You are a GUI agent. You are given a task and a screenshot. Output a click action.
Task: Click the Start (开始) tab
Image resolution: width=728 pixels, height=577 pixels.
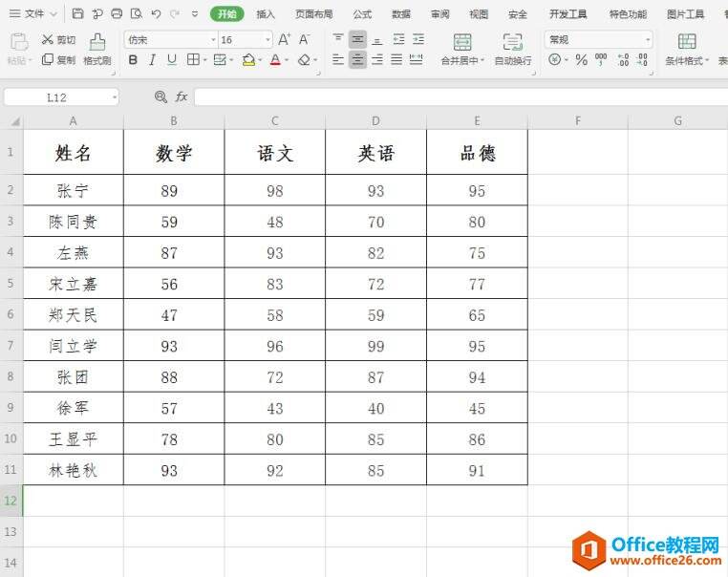coord(227,14)
